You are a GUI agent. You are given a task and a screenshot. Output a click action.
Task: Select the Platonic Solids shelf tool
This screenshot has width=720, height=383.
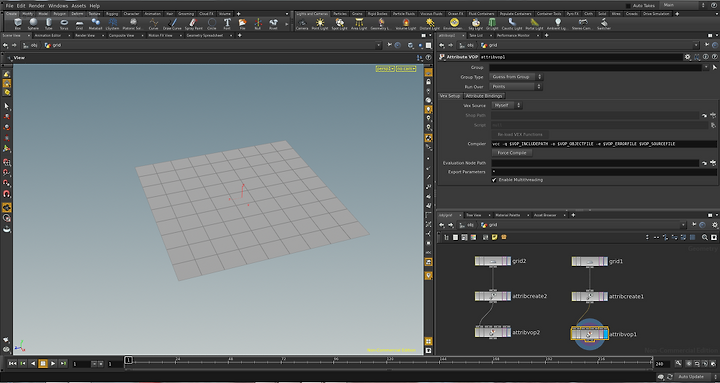133,23
